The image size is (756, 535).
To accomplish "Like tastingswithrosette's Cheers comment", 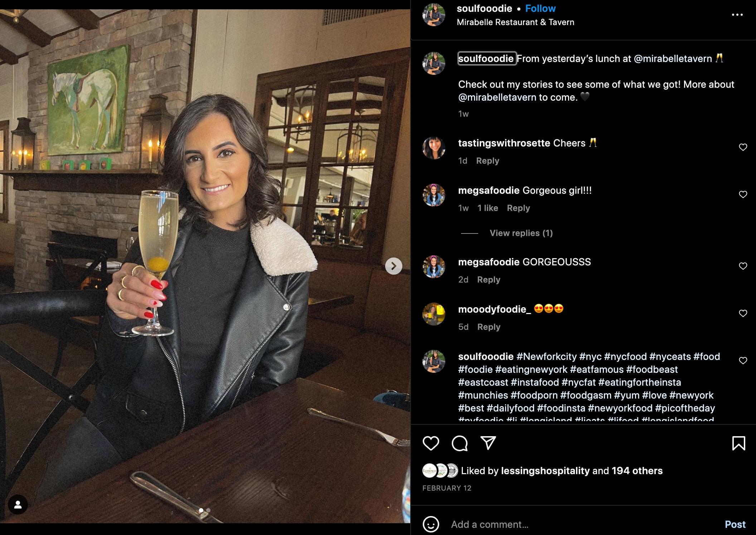I will 743,147.
